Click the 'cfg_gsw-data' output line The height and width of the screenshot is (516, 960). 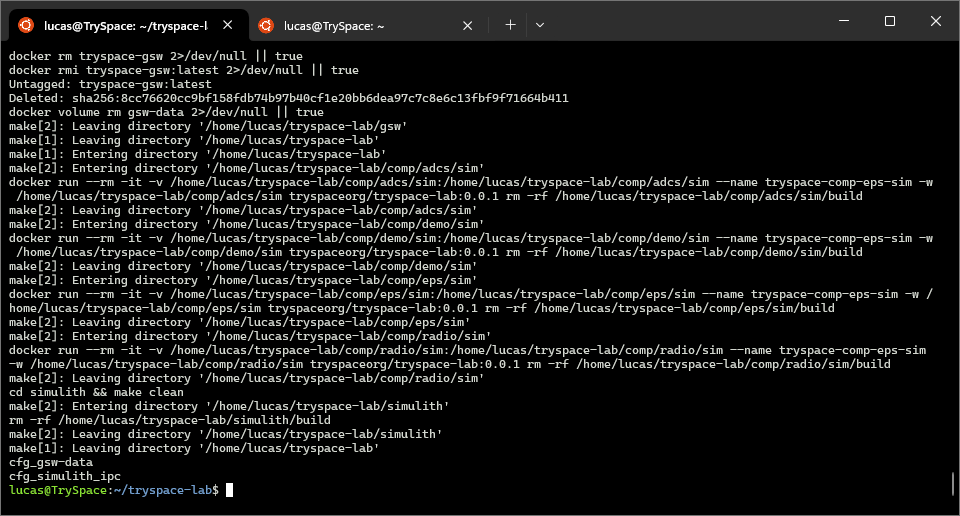point(51,462)
